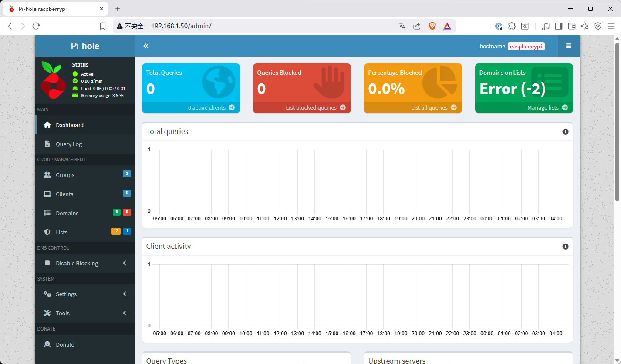The image size is (621, 364).
Task: Click the Brave Rewards triangle icon
Action: 447,26
